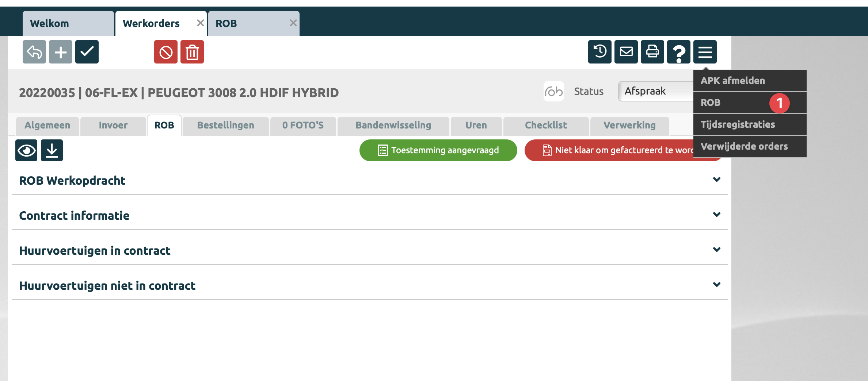Close the Werkorders tab
Viewport: 868px width, 381px height.
pos(200,23)
